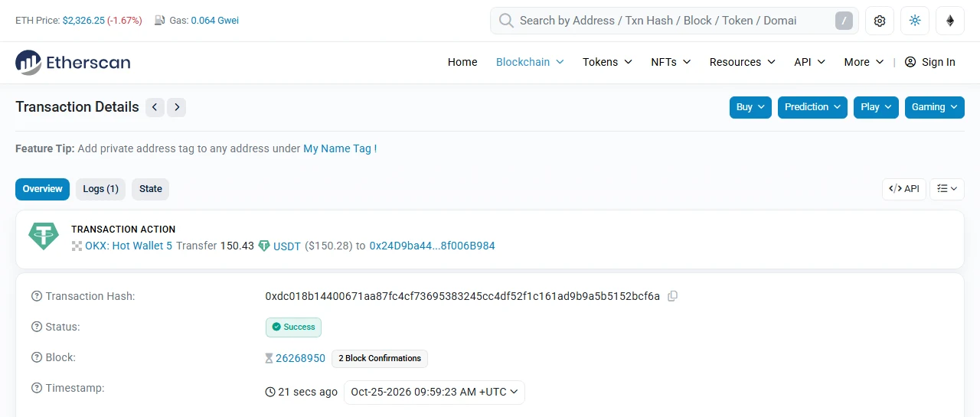The width and height of the screenshot is (980, 417).
Task: Open site settings gear icon
Action: click(880, 21)
